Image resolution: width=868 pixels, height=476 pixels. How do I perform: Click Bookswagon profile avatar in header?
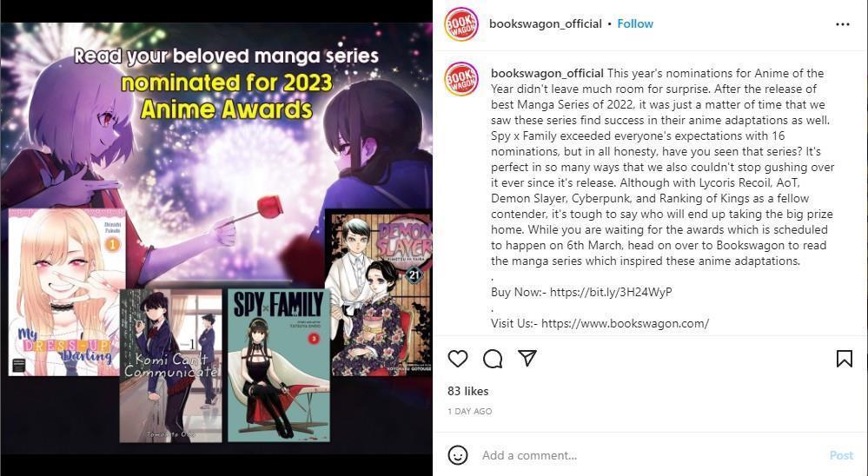click(x=461, y=23)
